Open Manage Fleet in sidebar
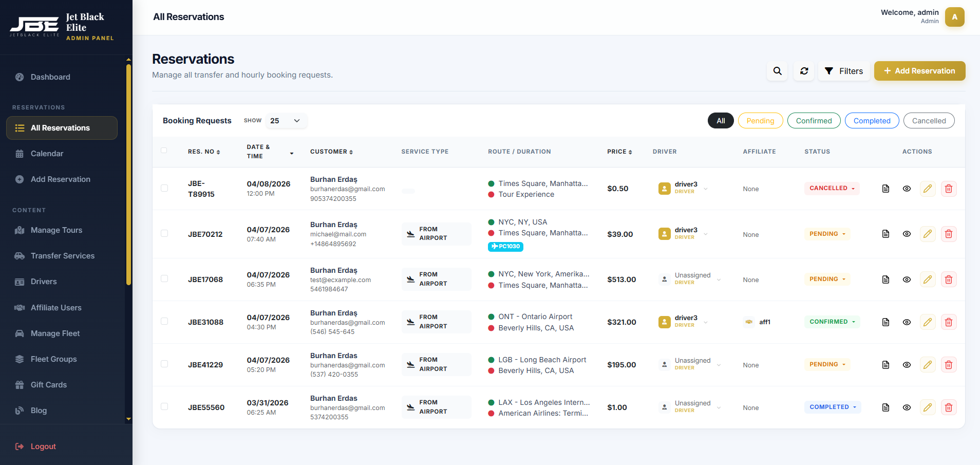The image size is (980, 465). click(55, 333)
